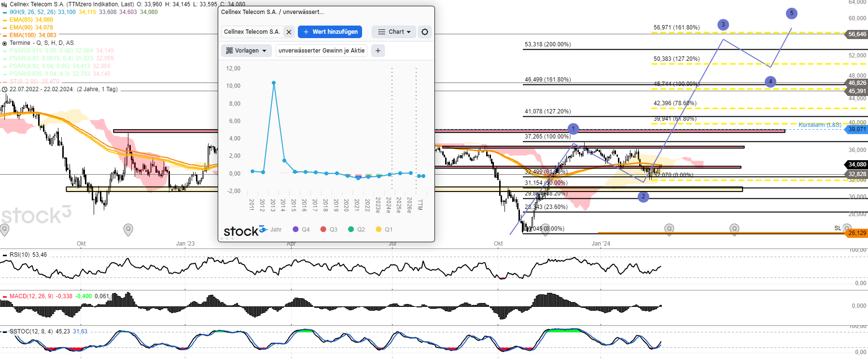The image size is (868, 358).
Task: Click Fibonacci label 37,265 (100.00%)
Action: click(547, 137)
